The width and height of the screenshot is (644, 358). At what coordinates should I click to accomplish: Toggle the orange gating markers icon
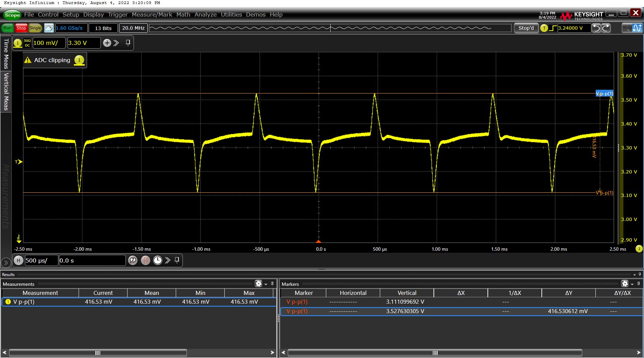145,260
